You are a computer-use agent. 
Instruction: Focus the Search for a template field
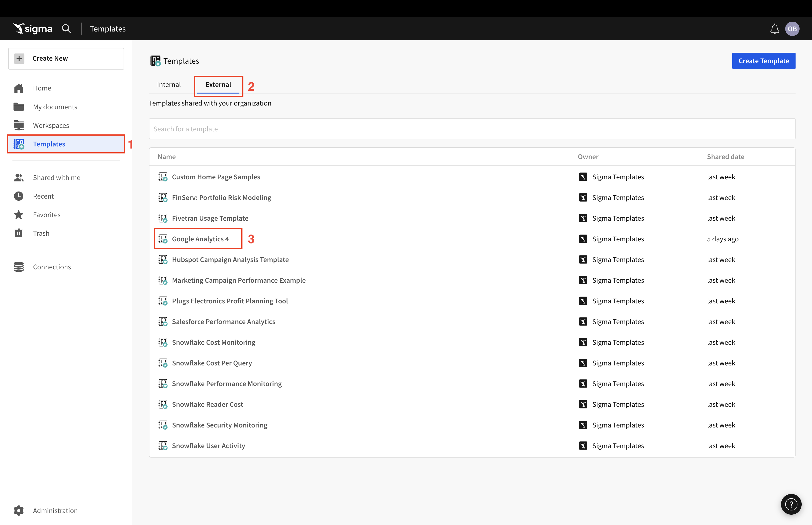[472, 129]
